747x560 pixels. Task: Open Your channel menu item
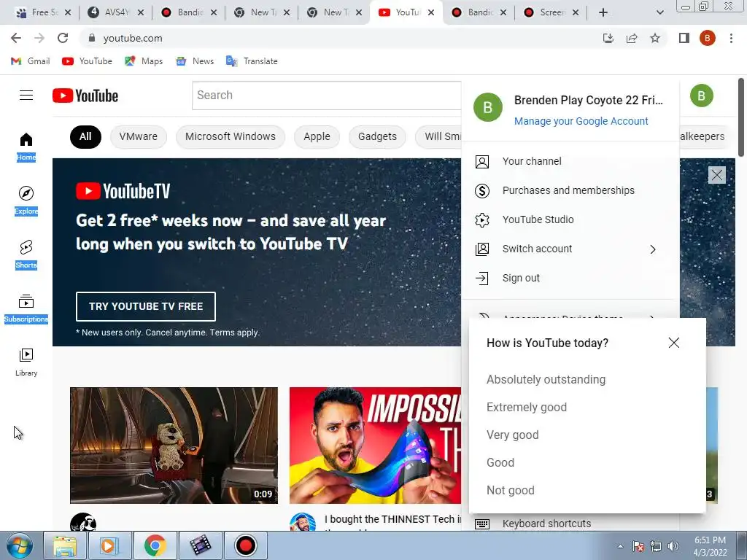click(x=570, y=161)
